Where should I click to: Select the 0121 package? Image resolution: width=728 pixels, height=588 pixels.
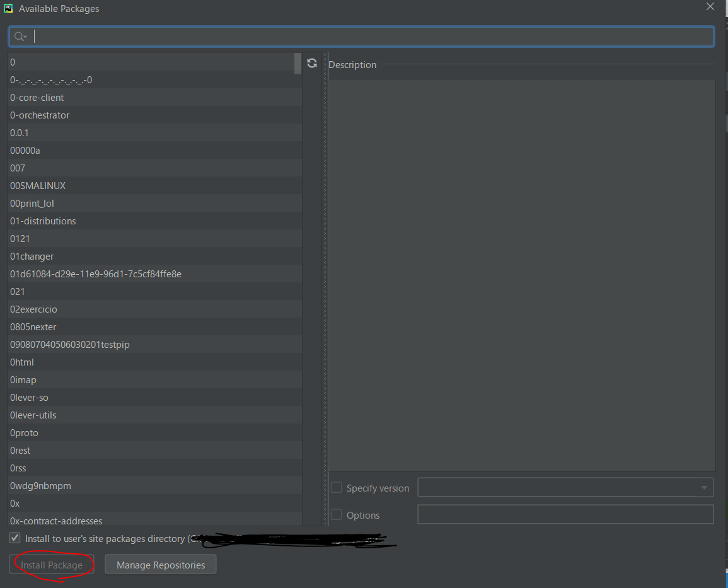(154, 239)
